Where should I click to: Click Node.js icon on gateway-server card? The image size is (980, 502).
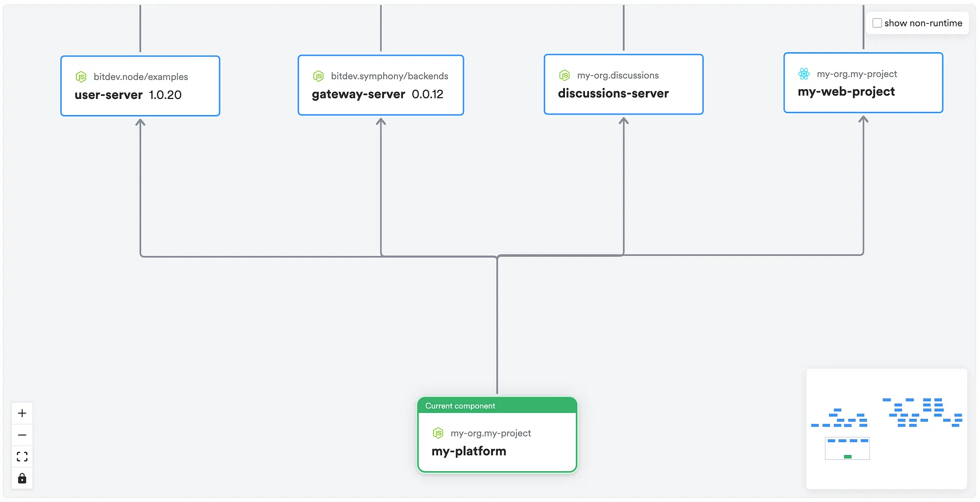(x=318, y=76)
